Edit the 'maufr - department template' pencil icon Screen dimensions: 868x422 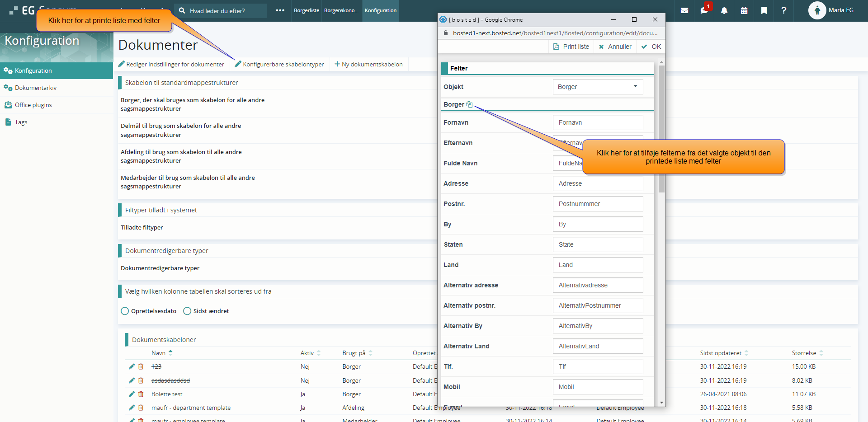click(x=132, y=408)
